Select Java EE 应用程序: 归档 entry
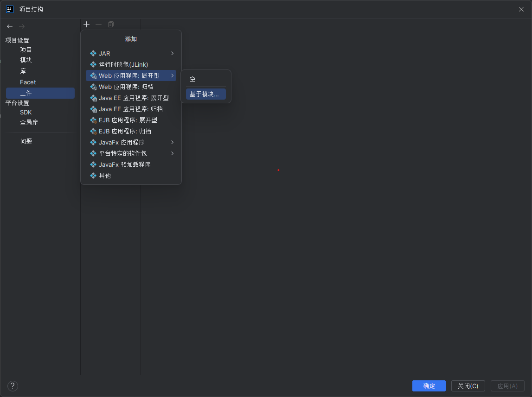Screen dimensions: 532x397 (x=131, y=109)
